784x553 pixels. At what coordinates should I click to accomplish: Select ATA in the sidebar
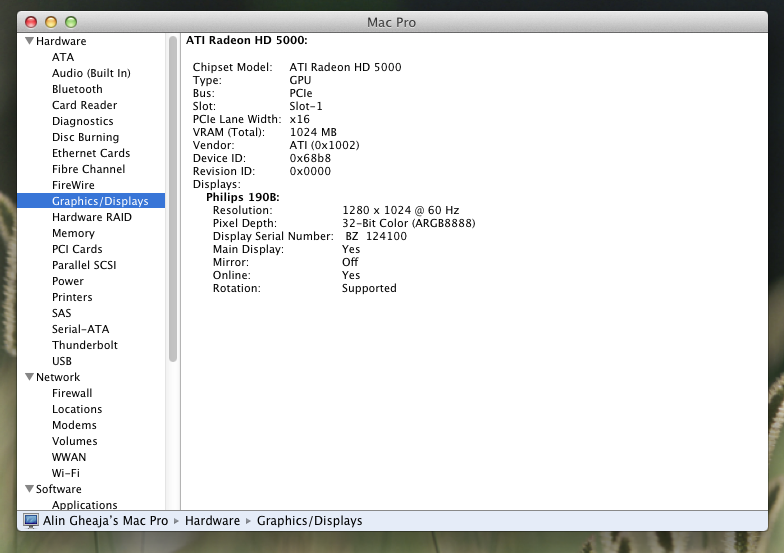point(63,57)
